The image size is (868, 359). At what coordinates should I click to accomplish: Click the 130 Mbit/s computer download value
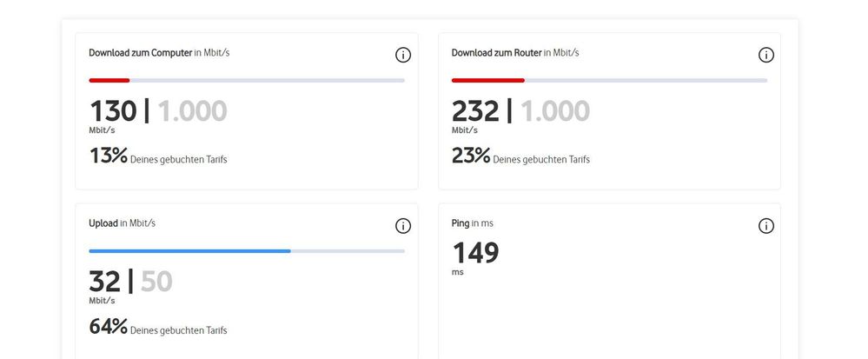(x=113, y=111)
